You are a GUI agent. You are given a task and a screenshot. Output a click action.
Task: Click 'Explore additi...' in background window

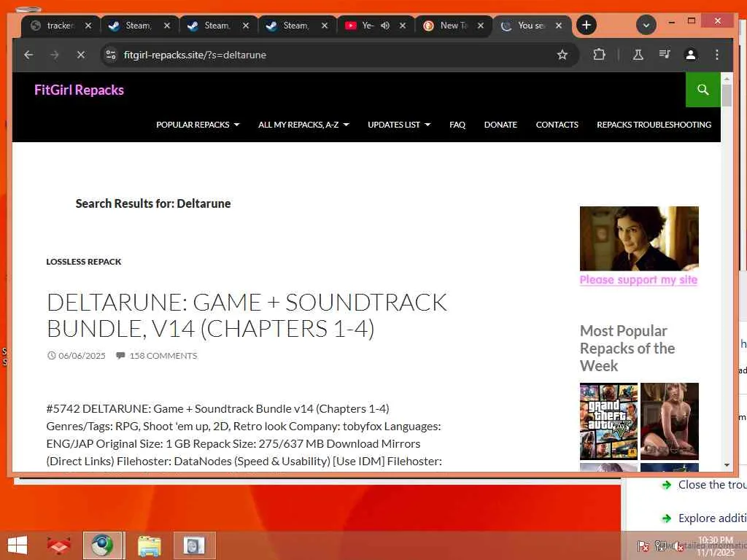[712, 518]
